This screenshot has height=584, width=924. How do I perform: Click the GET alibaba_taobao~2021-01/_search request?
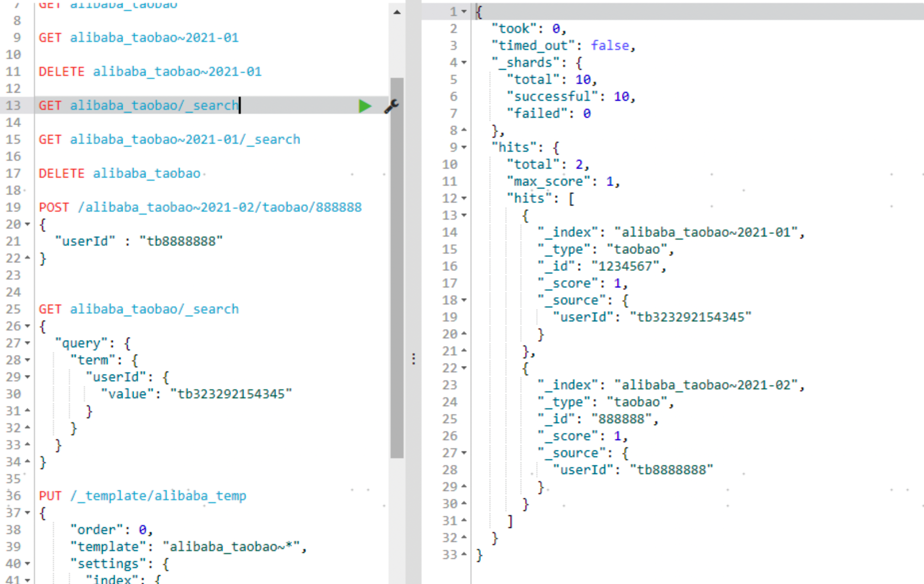(170, 140)
